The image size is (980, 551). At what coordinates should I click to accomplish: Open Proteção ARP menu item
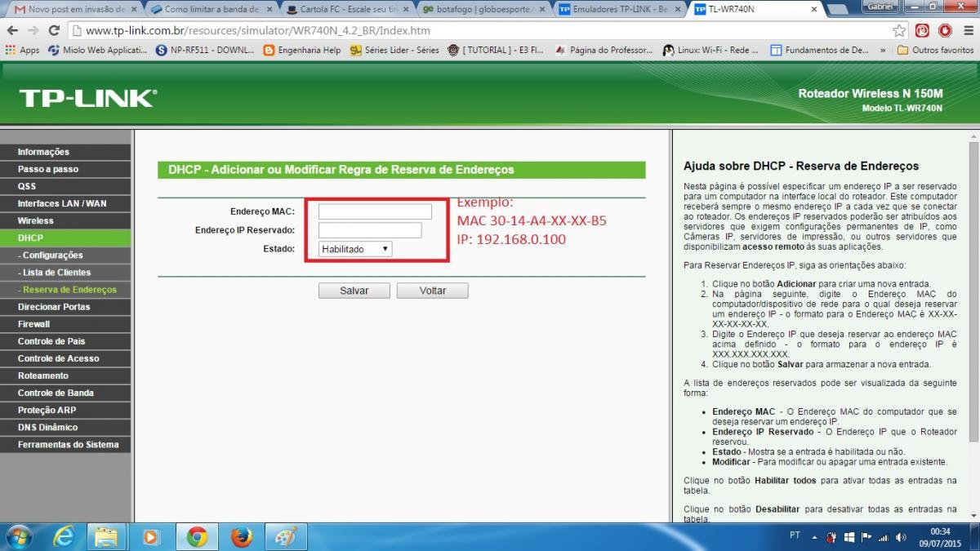point(65,410)
